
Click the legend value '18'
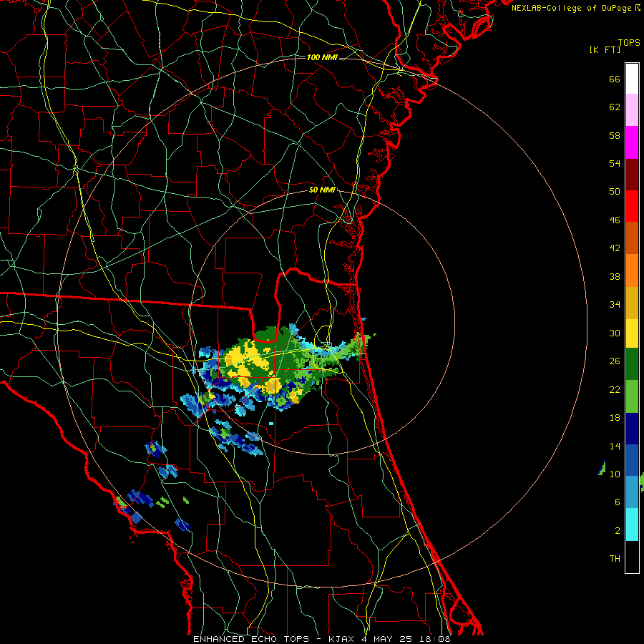[x=615, y=418]
